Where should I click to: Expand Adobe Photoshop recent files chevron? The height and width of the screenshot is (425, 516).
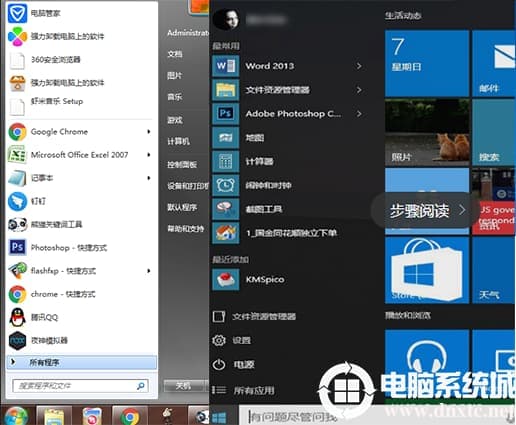[x=359, y=114]
